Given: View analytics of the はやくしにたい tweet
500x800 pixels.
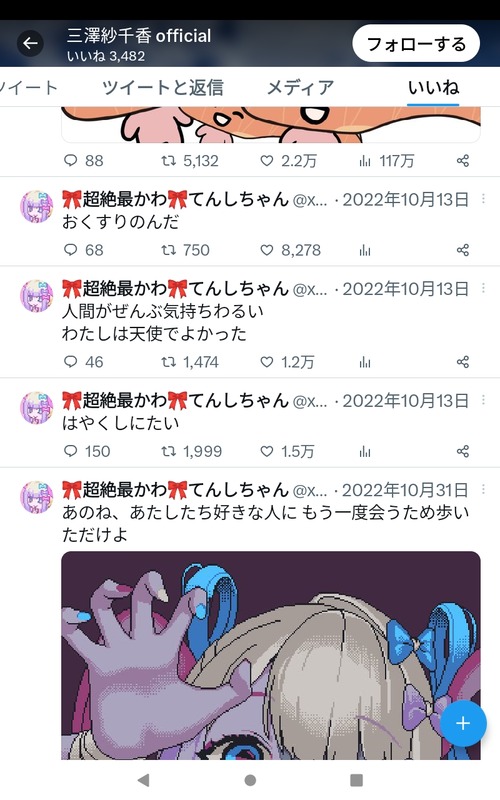Looking at the screenshot, I should click(x=365, y=451).
